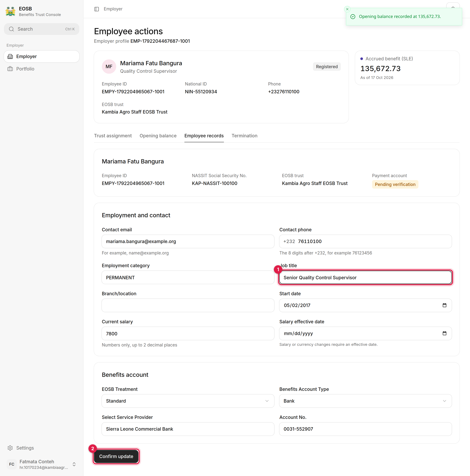Select the Employee records tab
This screenshot has width=470, height=476.
click(204, 136)
